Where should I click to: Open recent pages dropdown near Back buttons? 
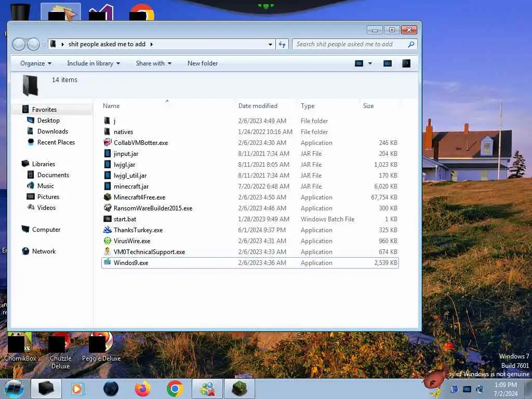[44, 44]
